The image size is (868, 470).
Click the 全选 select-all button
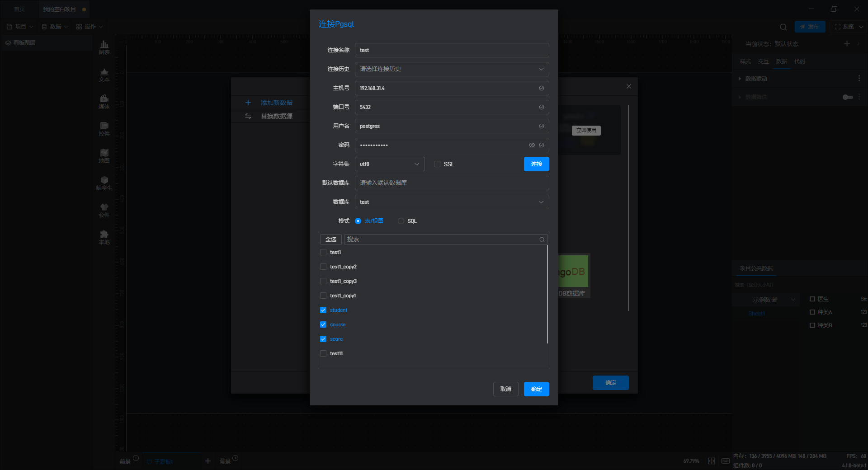click(331, 240)
